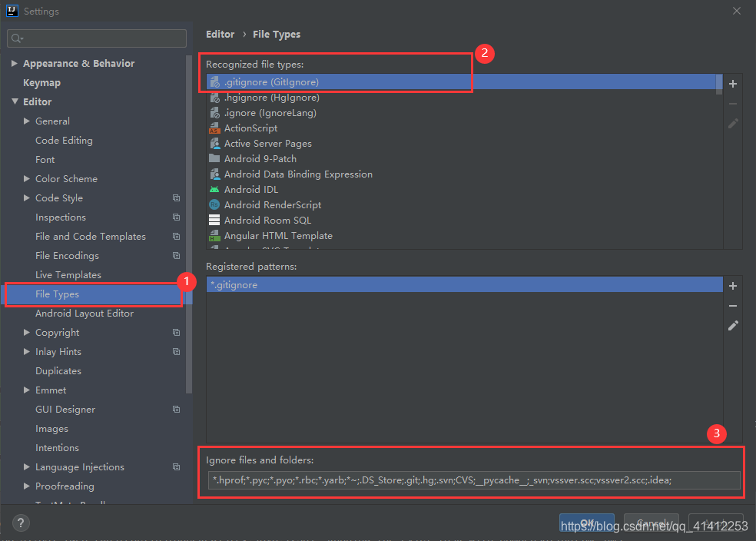This screenshot has width=756, height=541.
Task: Click project-level icon next to Inspections
Action: point(177,217)
